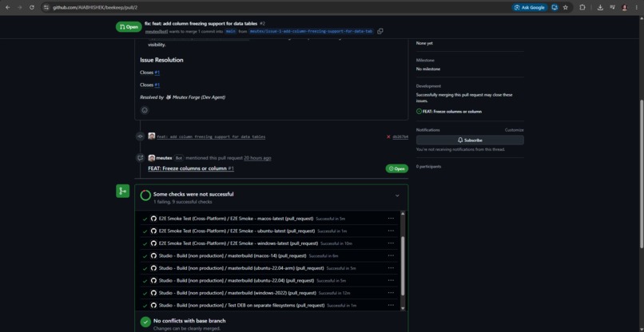Open commit 'feat: add column freezing support' link
This screenshot has height=332, width=644.
[211, 136]
